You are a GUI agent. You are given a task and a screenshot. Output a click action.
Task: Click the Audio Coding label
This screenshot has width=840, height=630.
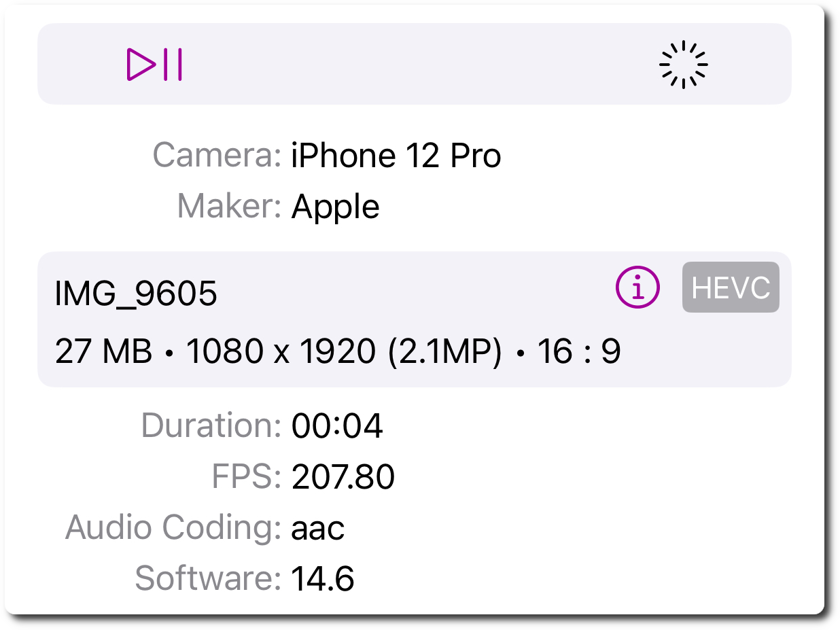coord(173,528)
